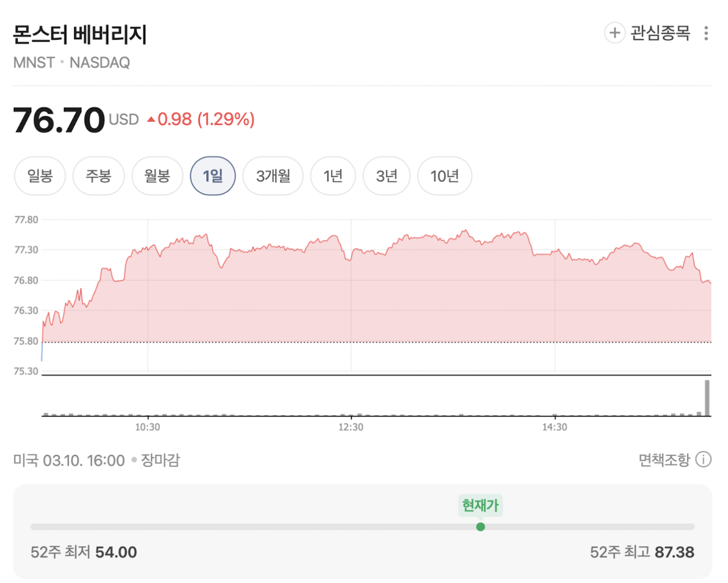
Task: Open the 면책조항 disclaimer link
Action: [x=664, y=460]
